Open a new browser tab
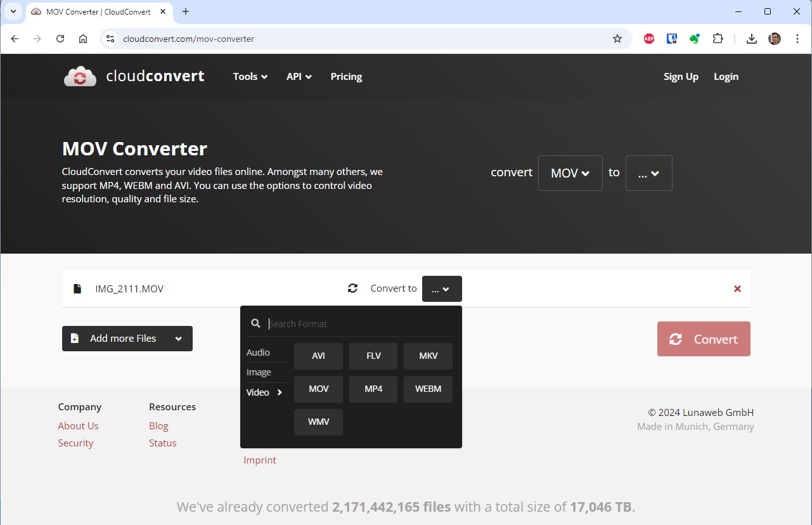 click(x=186, y=11)
